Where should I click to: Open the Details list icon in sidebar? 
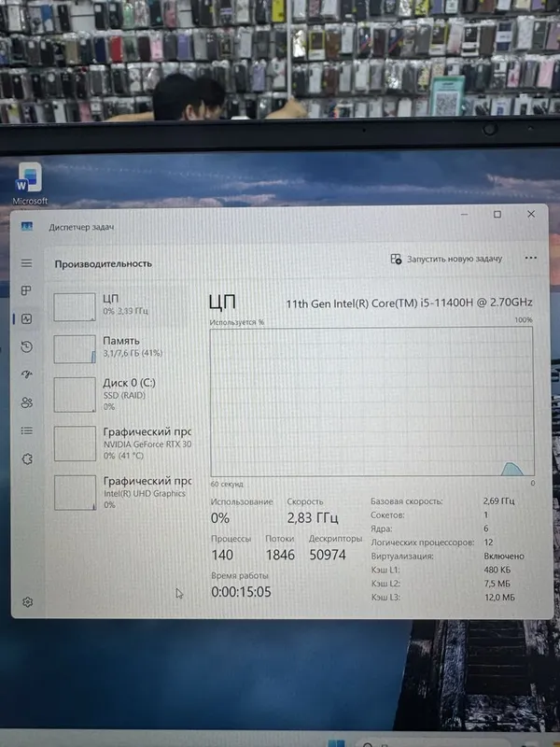click(27, 430)
